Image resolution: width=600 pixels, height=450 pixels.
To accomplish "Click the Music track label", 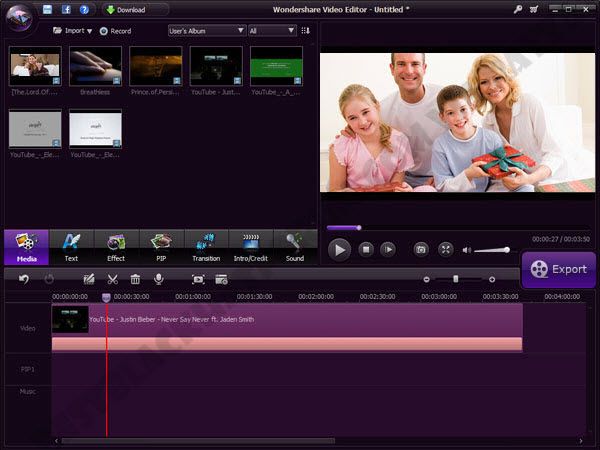I will [x=28, y=391].
